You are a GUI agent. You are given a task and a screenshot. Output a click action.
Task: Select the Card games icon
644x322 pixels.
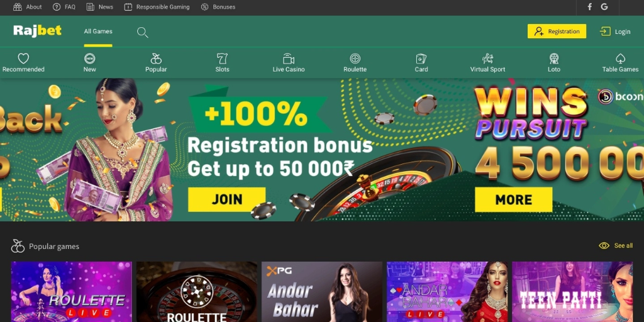(421, 58)
